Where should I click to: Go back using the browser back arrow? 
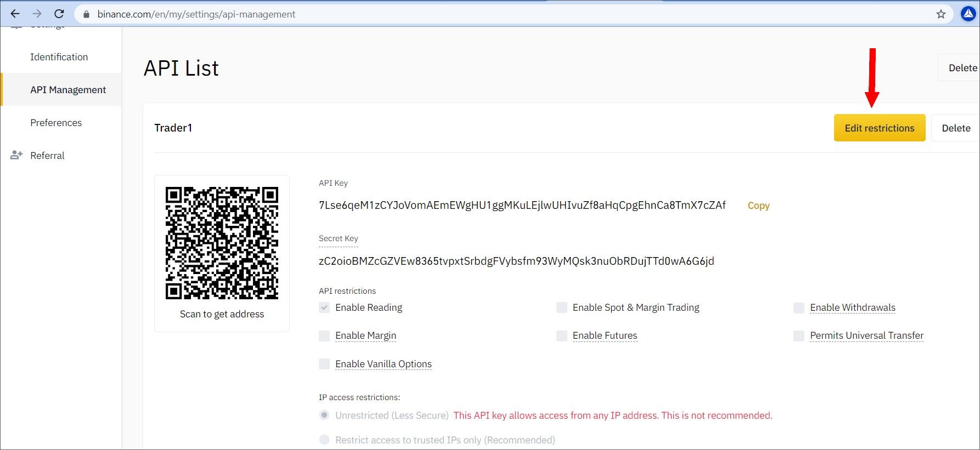pos(15,14)
